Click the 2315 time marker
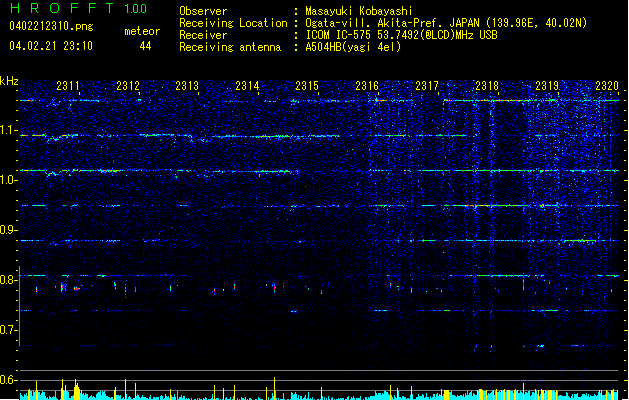The width and height of the screenshot is (629, 400). [307, 86]
